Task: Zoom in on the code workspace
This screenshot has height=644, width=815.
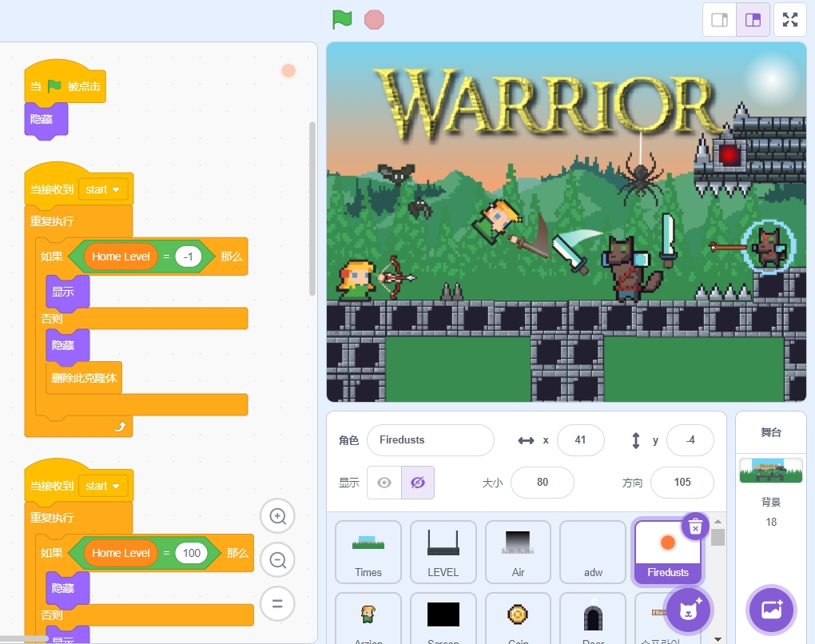Action: point(277,516)
